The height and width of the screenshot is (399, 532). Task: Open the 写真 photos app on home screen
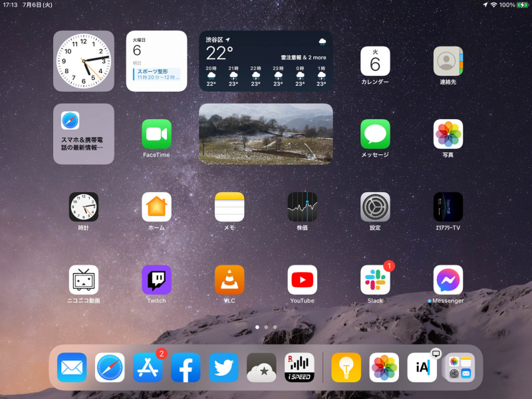pos(448,134)
